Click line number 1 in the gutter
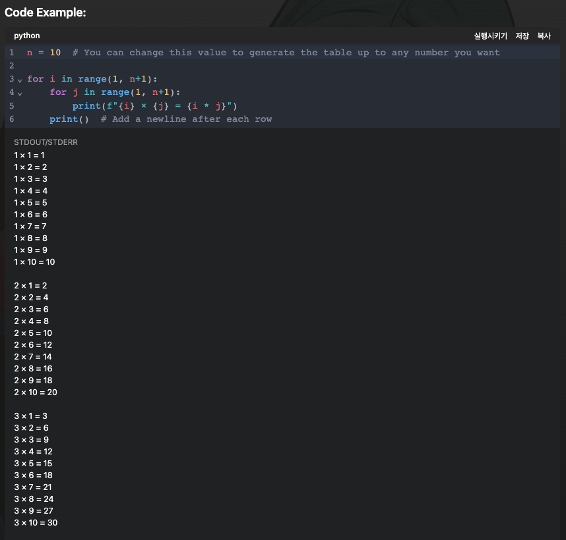566x540 pixels. click(x=12, y=52)
